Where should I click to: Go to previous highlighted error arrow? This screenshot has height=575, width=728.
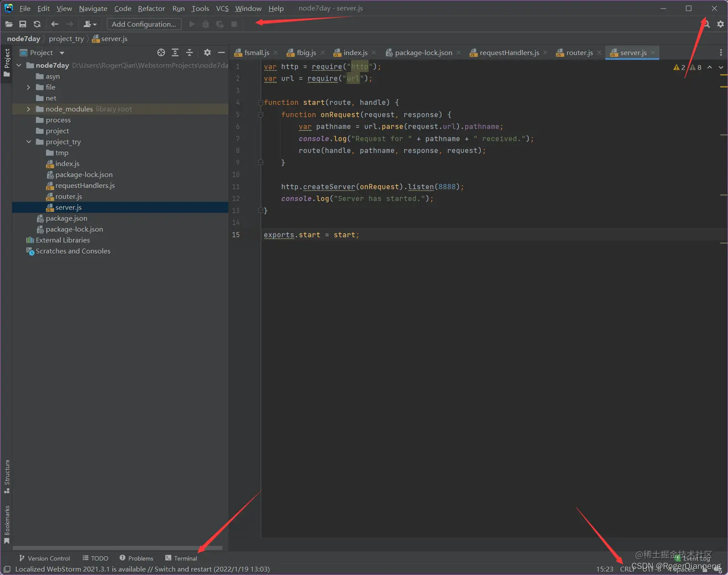tap(710, 67)
